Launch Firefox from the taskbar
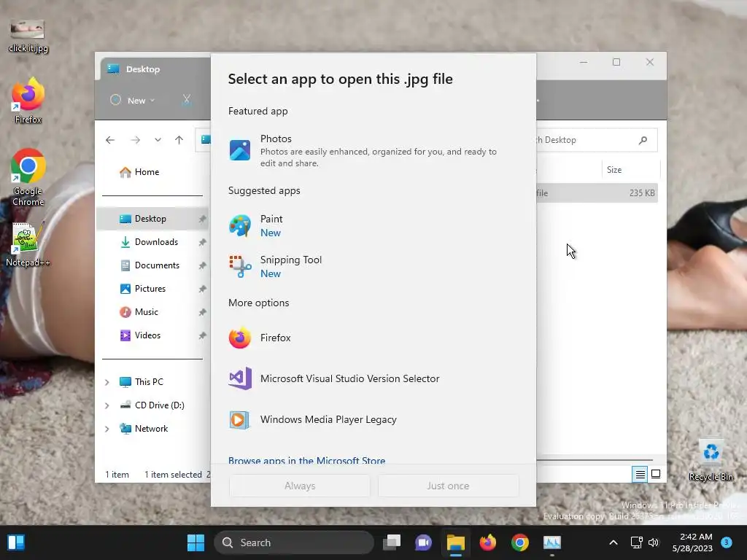Image resolution: width=747 pixels, height=560 pixels. (x=487, y=542)
